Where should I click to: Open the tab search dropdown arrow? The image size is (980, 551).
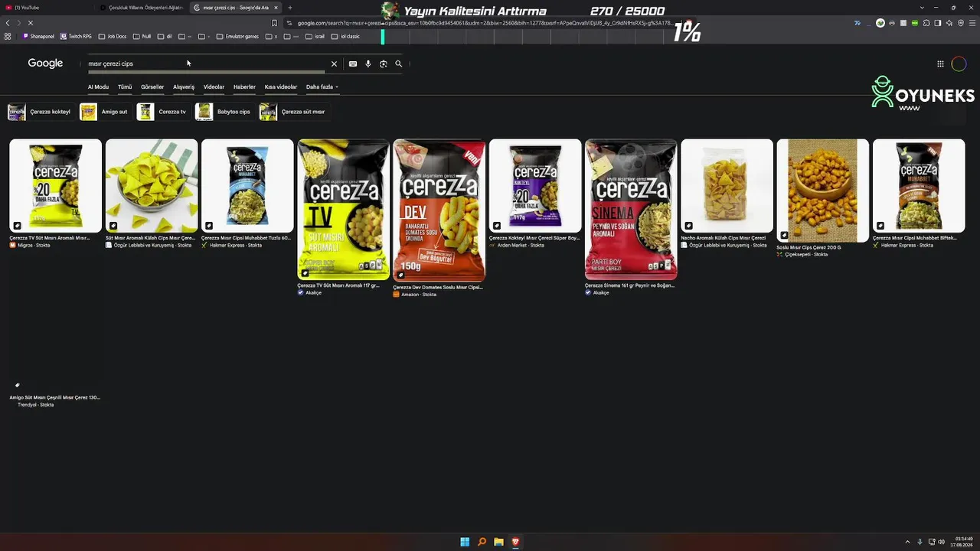pyautogui.click(x=922, y=8)
